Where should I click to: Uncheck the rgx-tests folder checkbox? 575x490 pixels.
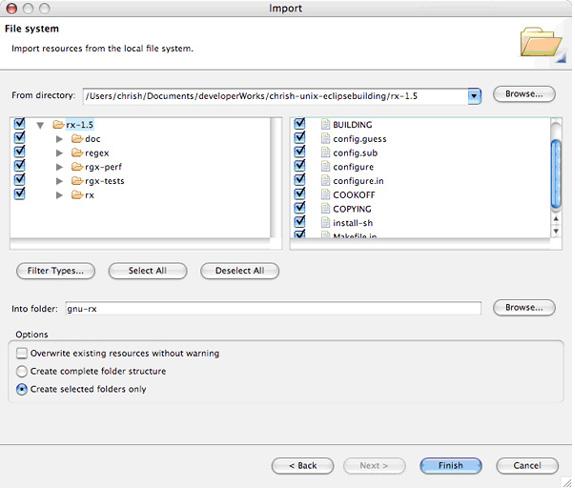pos(19,180)
